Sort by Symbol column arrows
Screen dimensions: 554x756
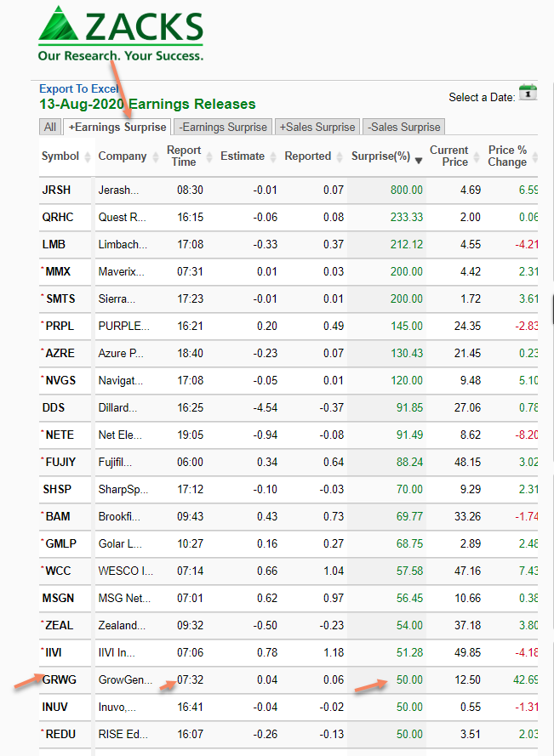88,156
